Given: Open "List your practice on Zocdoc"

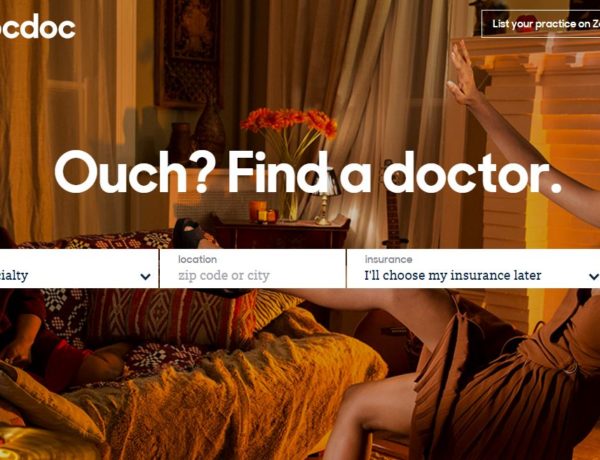Looking at the screenshot, I should (540, 24).
